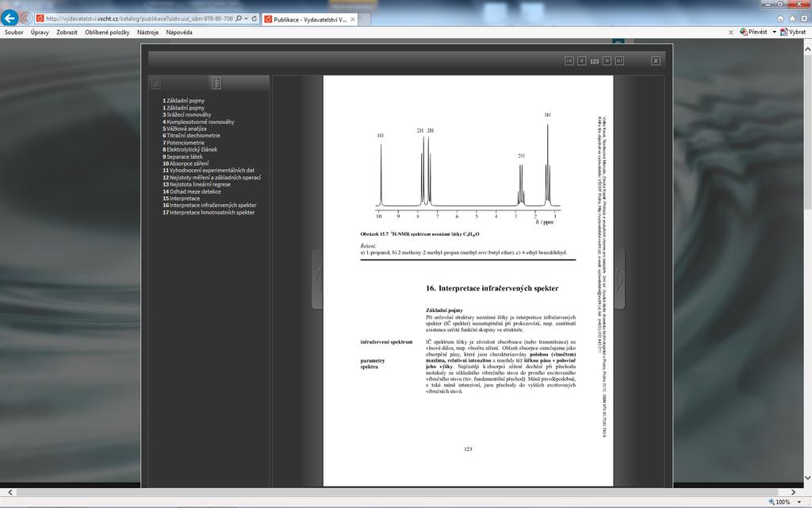812x508 pixels.
Task: Open the Nástroje menu
Action: [147, 32]
